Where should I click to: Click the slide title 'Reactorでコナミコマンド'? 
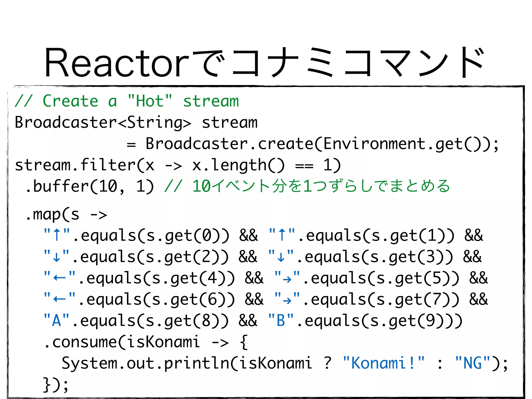pos(264,62)
